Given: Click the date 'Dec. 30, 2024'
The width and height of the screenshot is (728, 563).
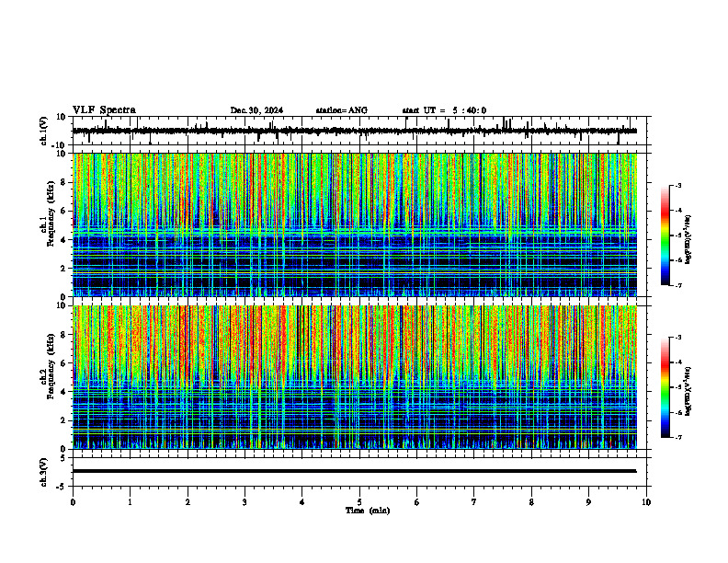Looking at the screenshot, I should [256, 110].
